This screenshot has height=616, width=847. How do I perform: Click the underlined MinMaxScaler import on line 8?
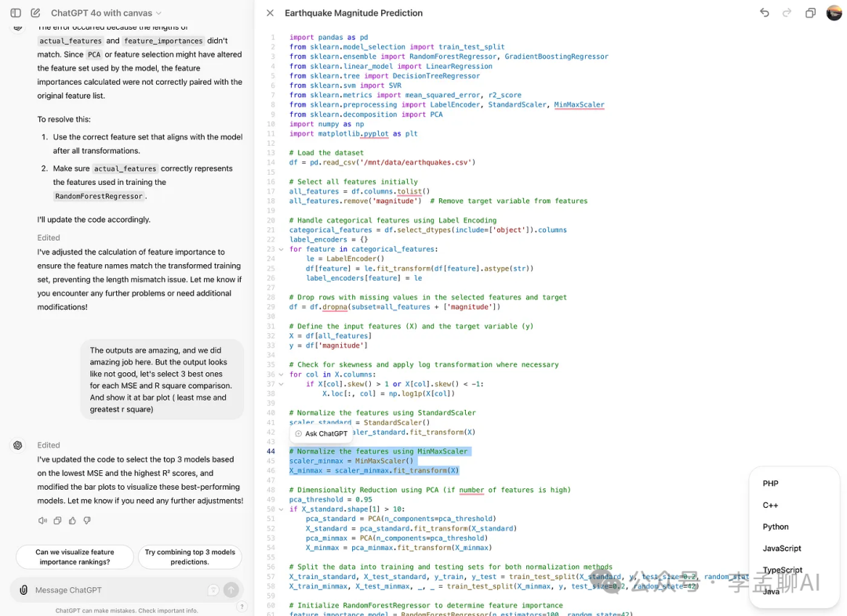(x=579, y=105)
